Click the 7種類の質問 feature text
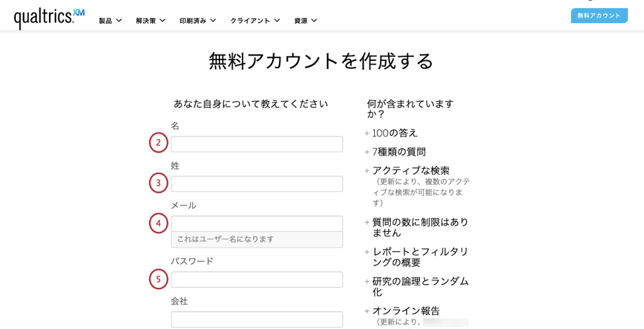 tap(399, 152)
